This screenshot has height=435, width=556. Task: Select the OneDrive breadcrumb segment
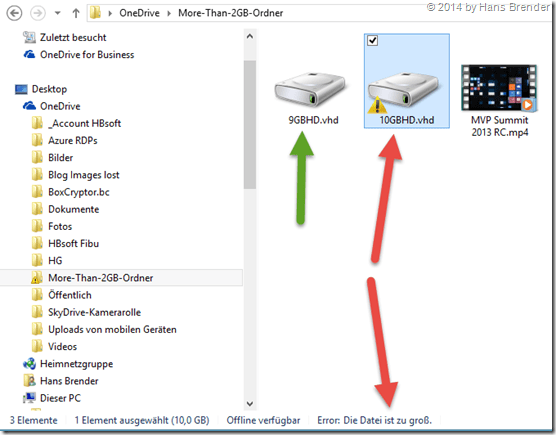click(x=139, y=13)
